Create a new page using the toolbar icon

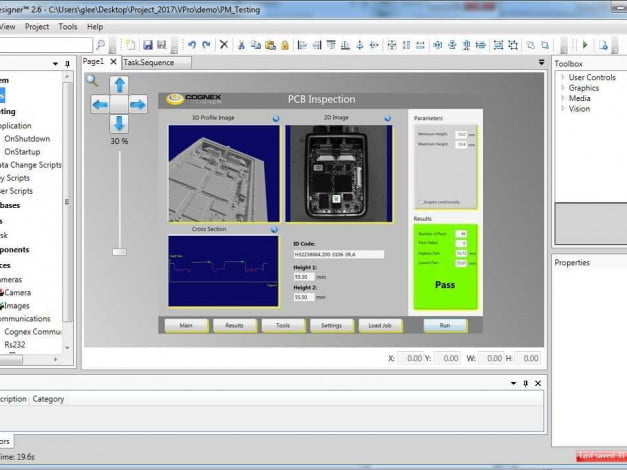130,45
